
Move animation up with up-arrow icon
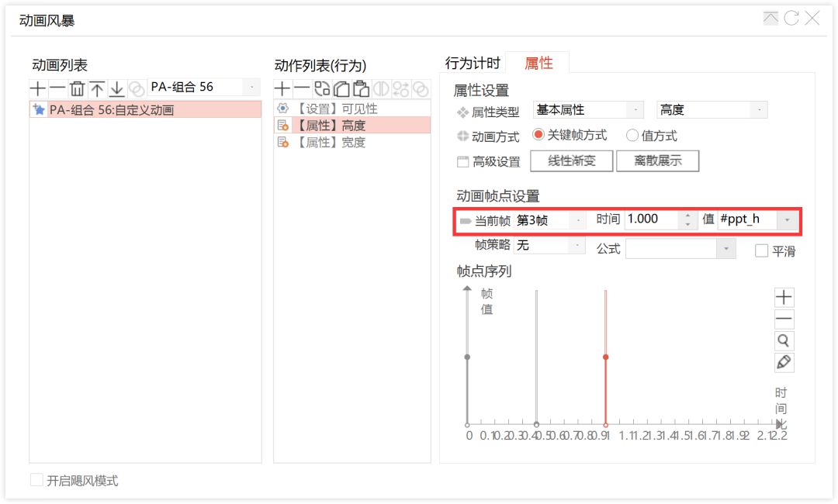pos(97,88)
